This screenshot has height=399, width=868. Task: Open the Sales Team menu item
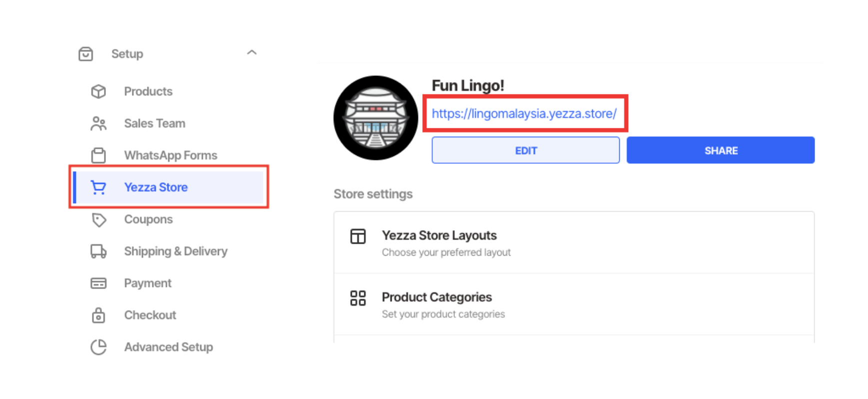click(154, 123)
